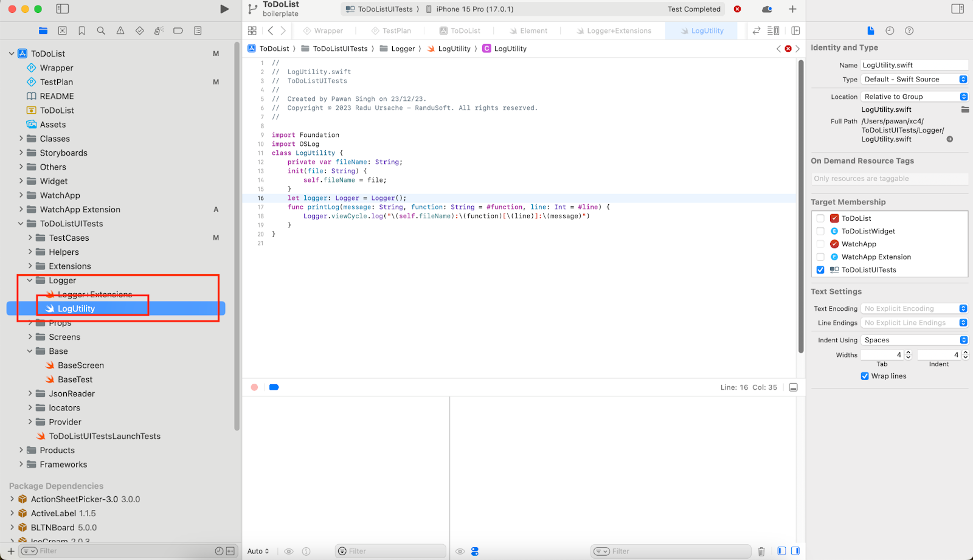
Task: Toggle the inspector panel on the right
Action: pos(958,9)
